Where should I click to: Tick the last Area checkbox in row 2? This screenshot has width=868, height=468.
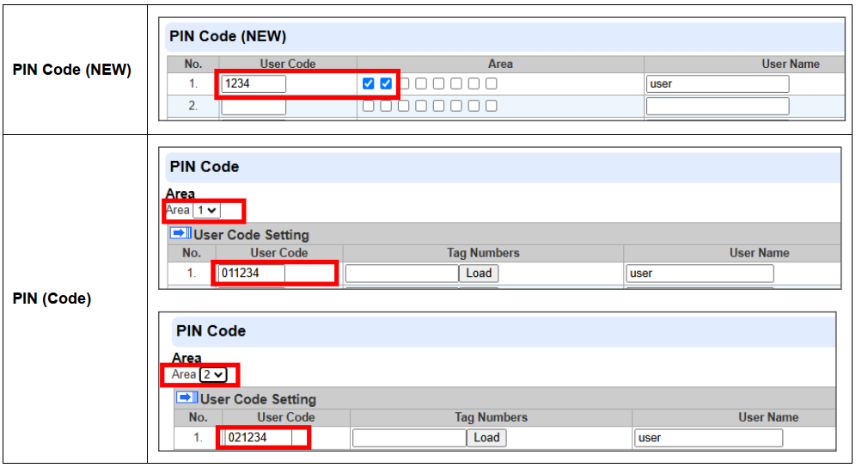[491, 106]
